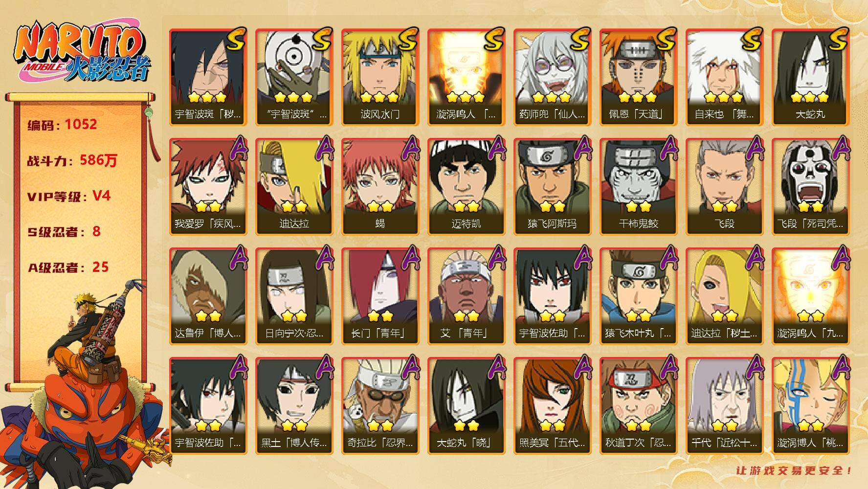Viewport: 868px width, 489px height.
Task: Click the A rank badge on 蝎
Action: (x=410, y=148)
